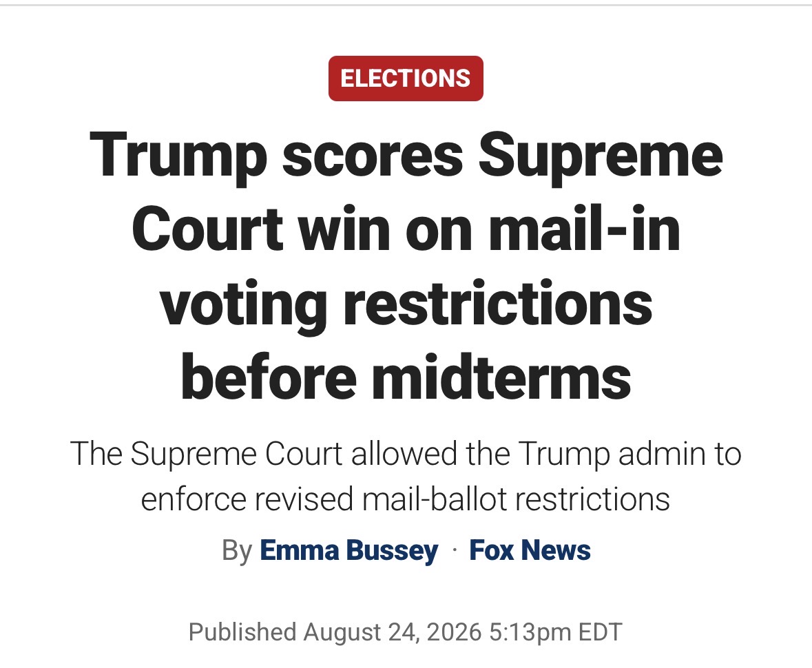
Task: Click the Emma Bussey author link
Action: (x=348, y=550)
